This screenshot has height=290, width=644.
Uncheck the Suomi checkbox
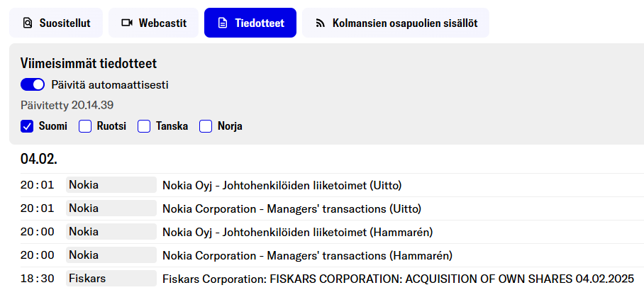28,126
